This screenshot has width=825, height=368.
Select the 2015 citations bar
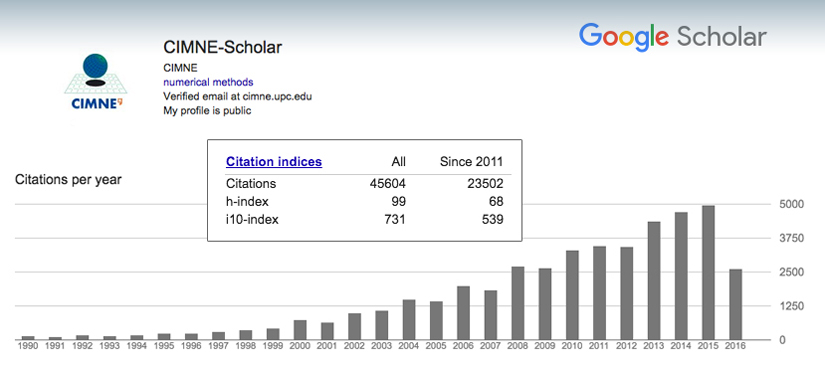(x=708, y=272)
